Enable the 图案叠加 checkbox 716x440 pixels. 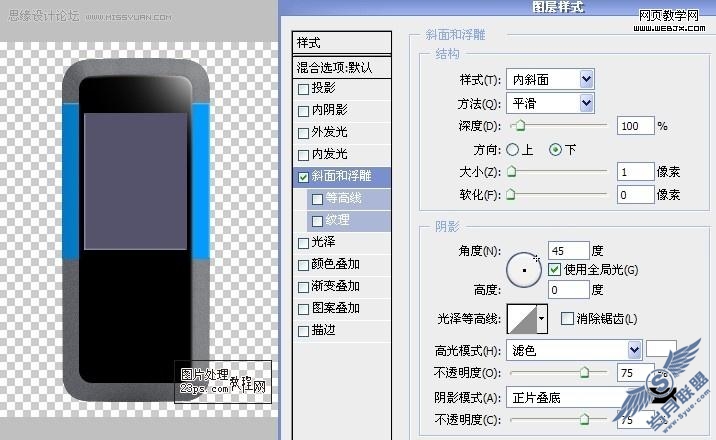pos(303,309)
